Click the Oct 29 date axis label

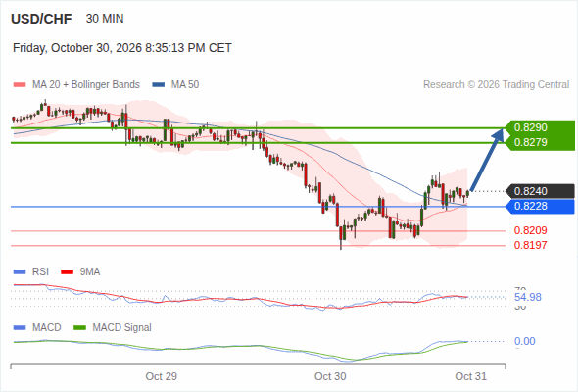[161, 376]
